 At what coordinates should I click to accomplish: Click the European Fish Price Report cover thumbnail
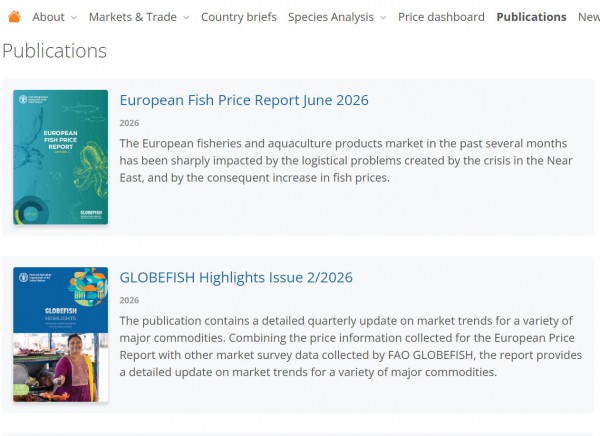[x=60, y=157]
